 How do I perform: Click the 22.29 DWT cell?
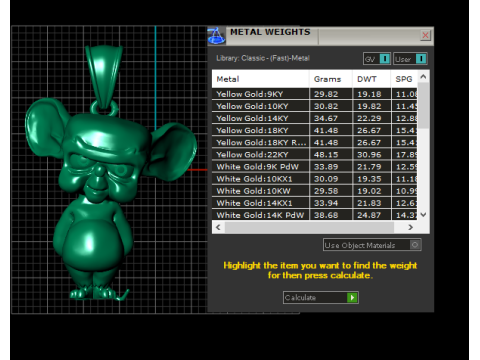[372, 118]
